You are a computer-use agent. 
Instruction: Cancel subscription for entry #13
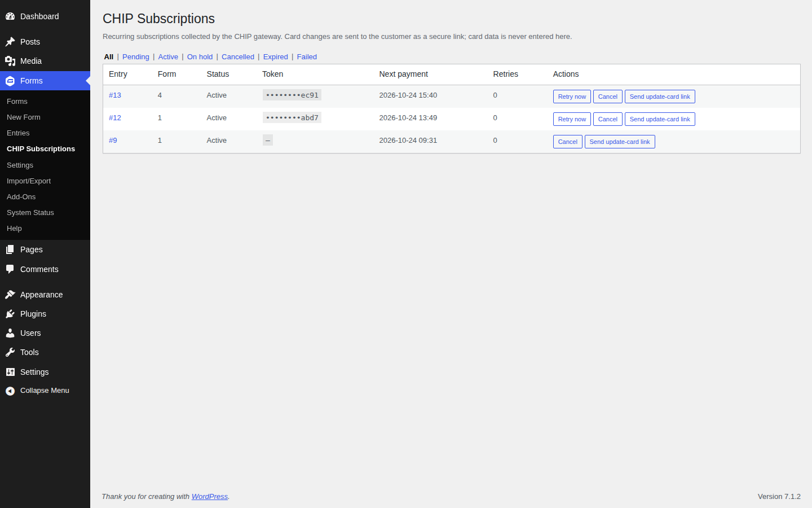click(x=608, y=97)
